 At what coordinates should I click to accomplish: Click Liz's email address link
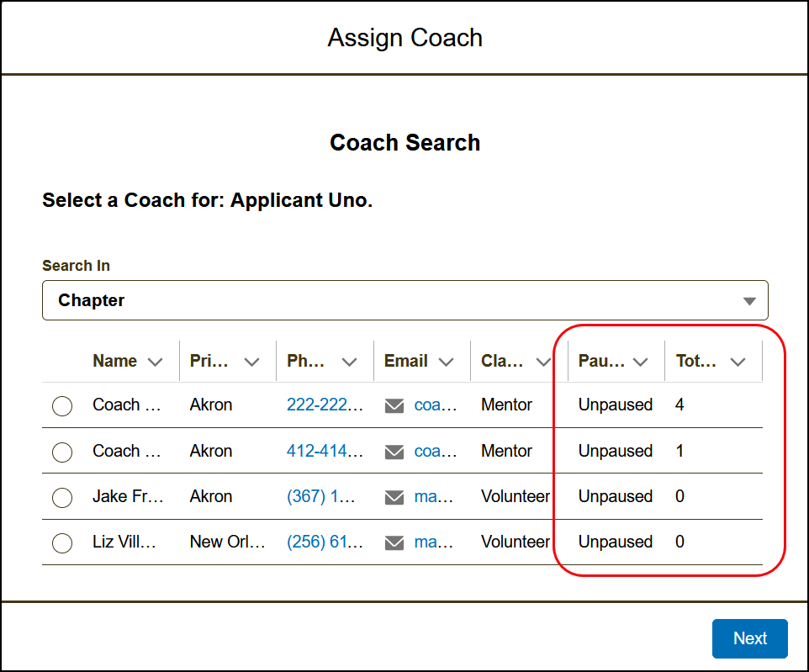coord(434,542)
